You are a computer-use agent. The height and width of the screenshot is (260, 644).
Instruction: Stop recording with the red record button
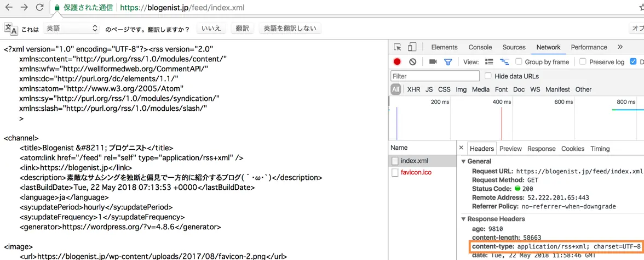pos(397,61)
